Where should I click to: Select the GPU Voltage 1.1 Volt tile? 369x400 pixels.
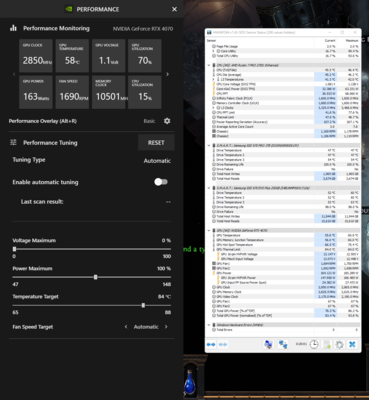click(x=109, y=56)
